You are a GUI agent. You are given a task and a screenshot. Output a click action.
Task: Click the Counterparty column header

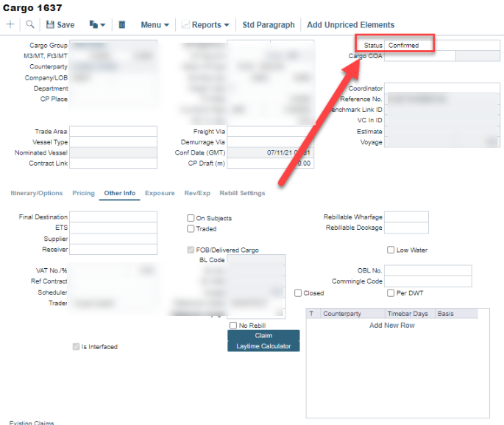pyautogui.click(x=352, y=313)
